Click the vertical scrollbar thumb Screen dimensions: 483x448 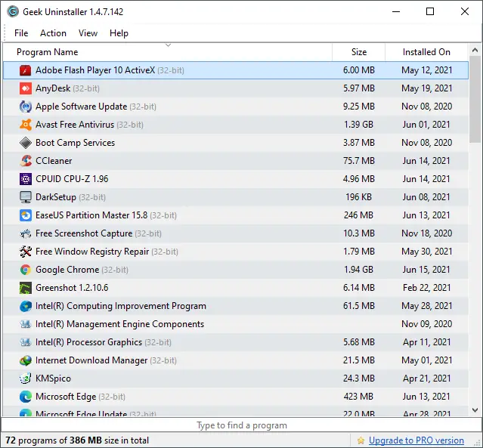pos(475,99)
